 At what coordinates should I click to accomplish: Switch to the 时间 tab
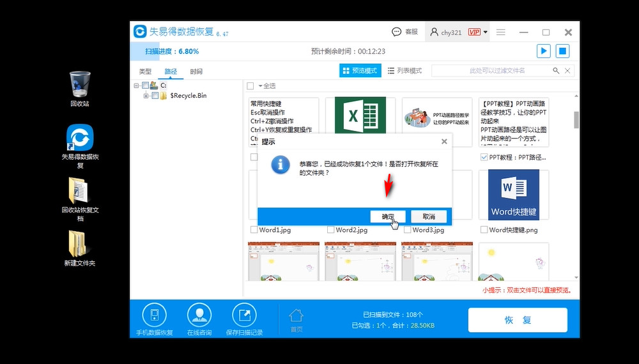(196, 72)
